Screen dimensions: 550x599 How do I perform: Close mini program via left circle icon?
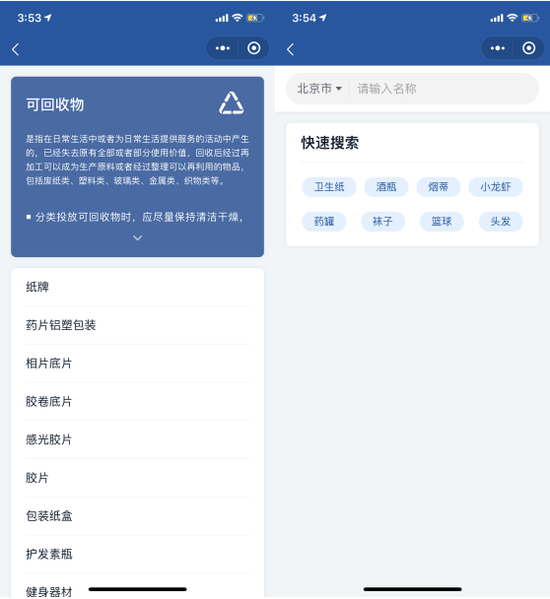coord(254,48)
